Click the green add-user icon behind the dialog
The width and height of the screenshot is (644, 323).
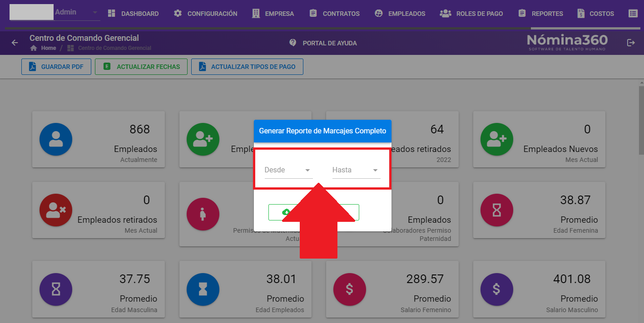point(203,139)
